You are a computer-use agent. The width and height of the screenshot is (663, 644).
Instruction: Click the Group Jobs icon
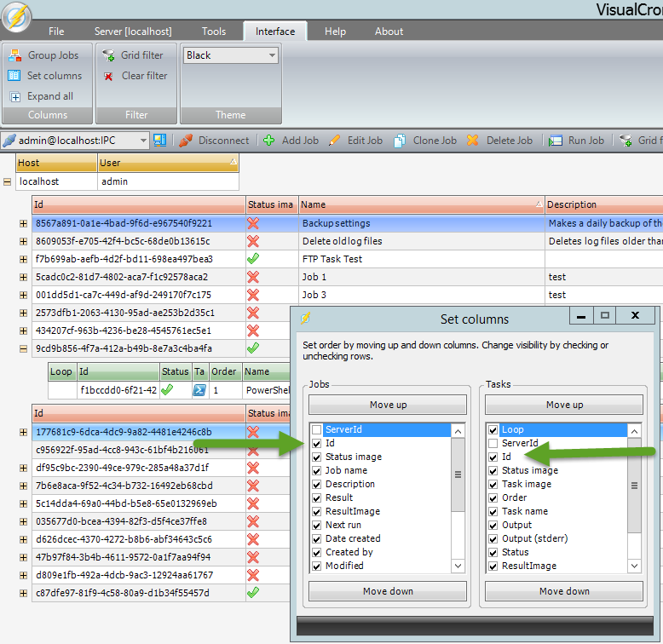click(x=15, y=55)
